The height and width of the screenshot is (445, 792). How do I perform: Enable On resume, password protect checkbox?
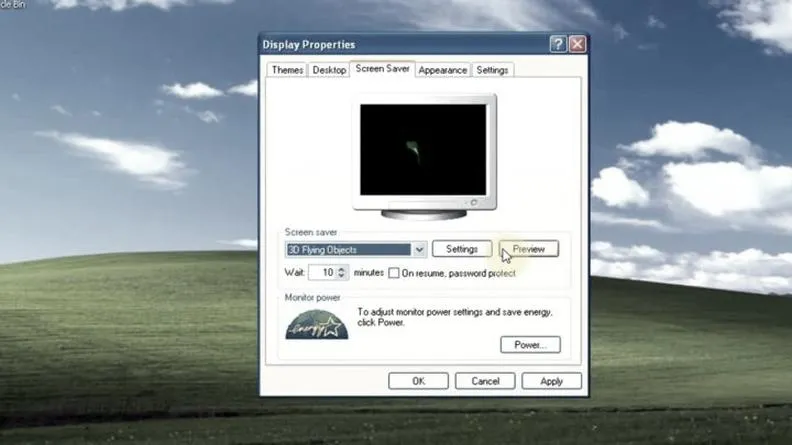tap(393, 273)
